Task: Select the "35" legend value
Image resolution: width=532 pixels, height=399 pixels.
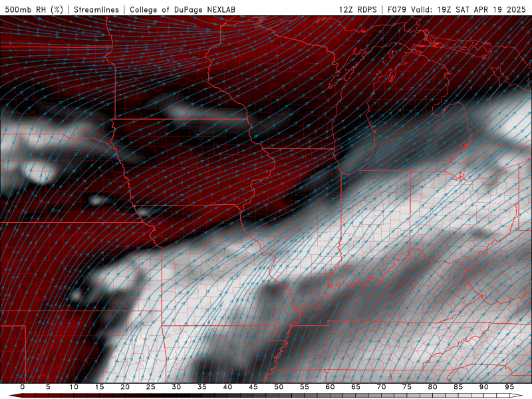Action: [202, 387]
